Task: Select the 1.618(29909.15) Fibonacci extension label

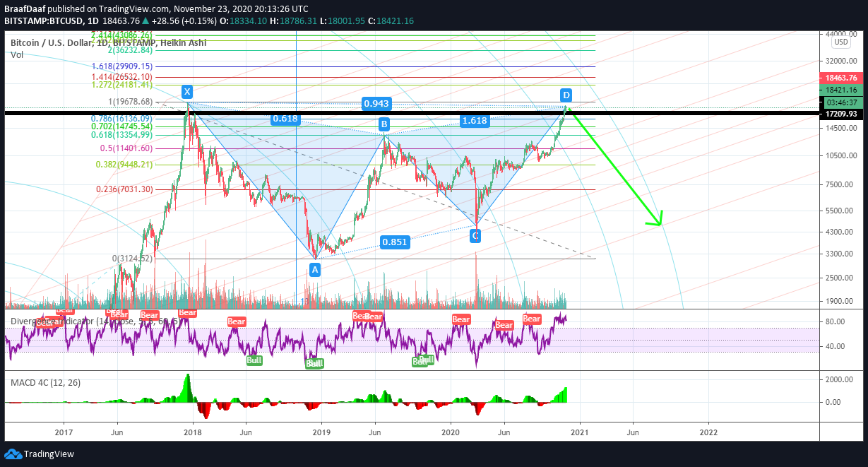Action: point(121,66)
